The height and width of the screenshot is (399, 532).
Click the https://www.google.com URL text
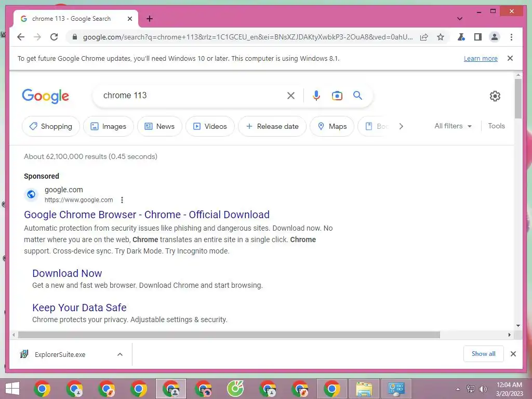click(x=79, y=200)
